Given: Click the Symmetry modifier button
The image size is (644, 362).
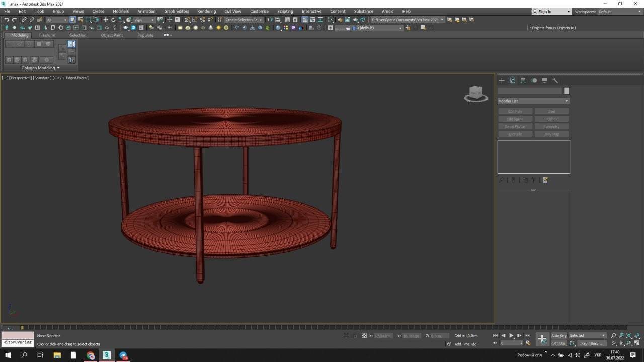Looking at the screenshot, I should click(551, 126).
